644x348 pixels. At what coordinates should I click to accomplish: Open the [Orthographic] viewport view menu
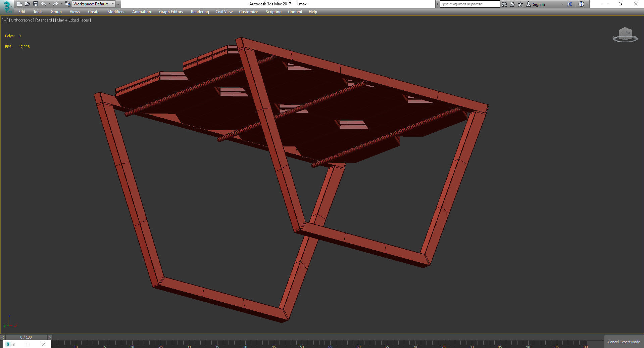coord(21,20)
